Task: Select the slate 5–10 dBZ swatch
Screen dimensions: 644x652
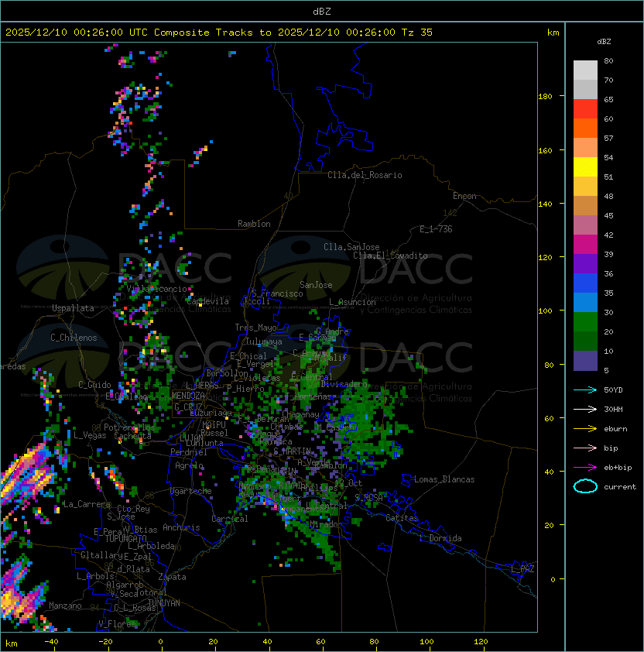Action: tap(585, 361)
